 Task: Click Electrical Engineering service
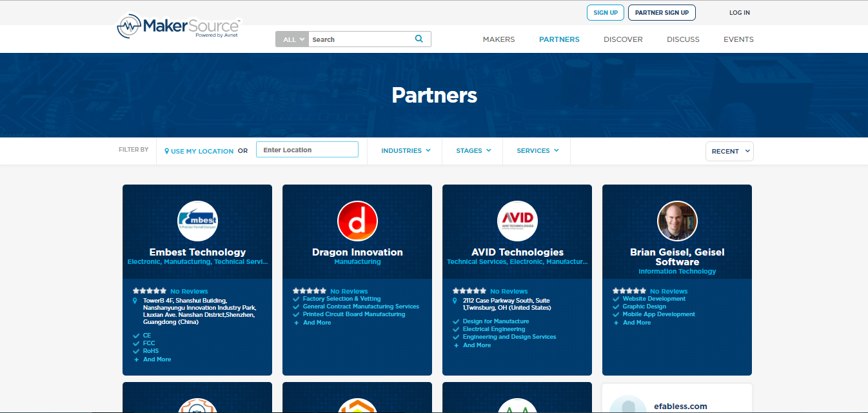click(x=494, y=329)
